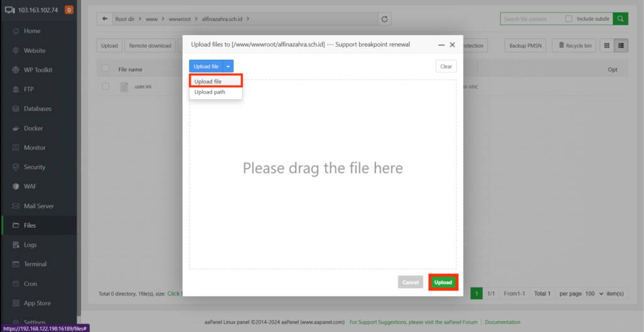
Task: Click the Search file content field
Action: click(x=531, y=19)
